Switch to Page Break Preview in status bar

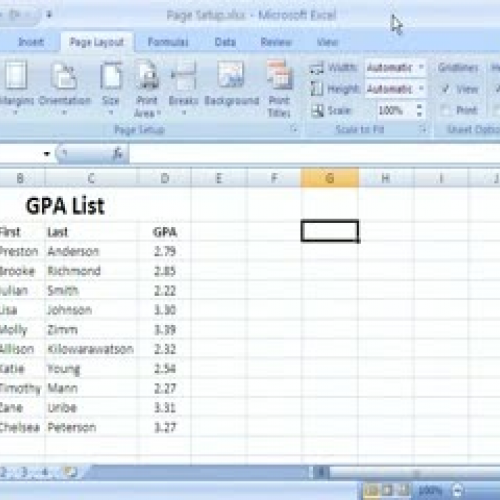tap(403, 490)
